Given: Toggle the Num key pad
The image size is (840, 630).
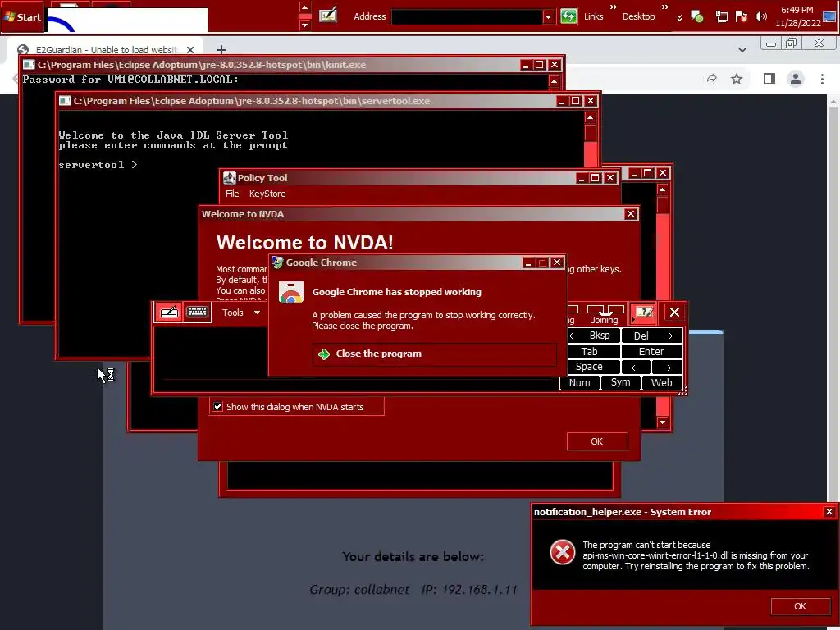Looking at the screenshot, I should (x=580, y=382).
